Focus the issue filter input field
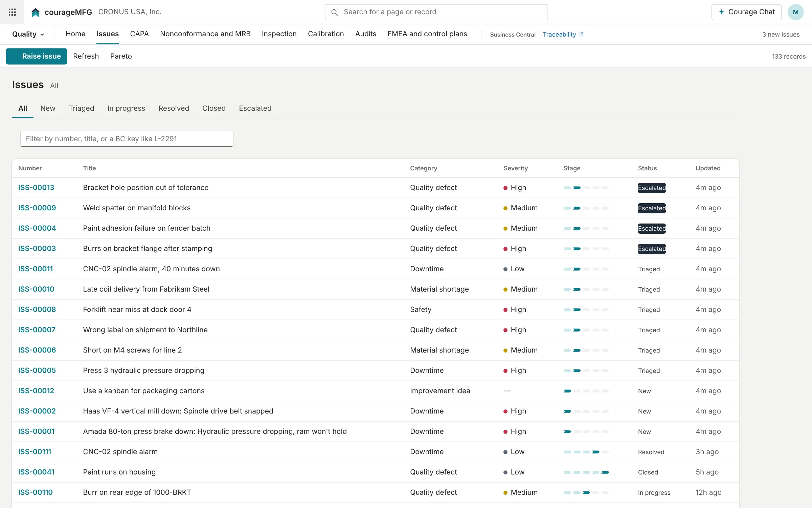 point(127,139)
